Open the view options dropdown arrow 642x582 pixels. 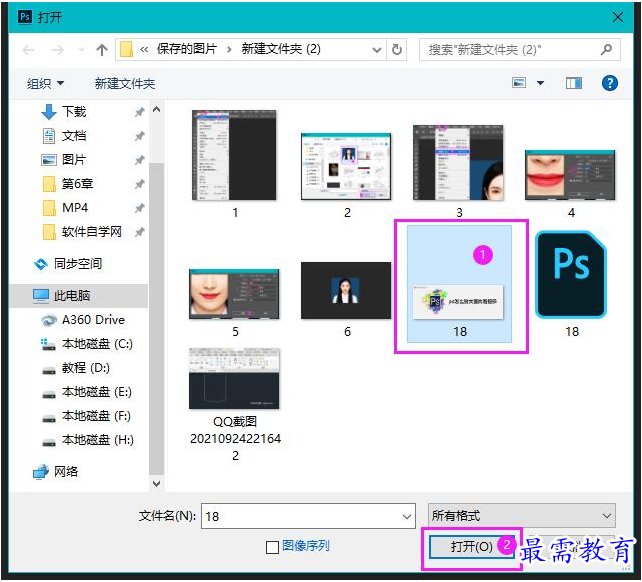coord(540,83)
